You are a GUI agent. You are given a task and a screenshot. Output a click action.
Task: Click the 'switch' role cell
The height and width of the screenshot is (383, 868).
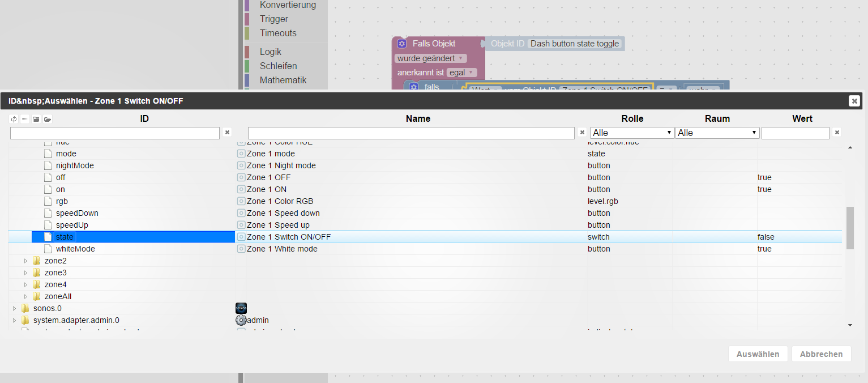coord(598,237)
